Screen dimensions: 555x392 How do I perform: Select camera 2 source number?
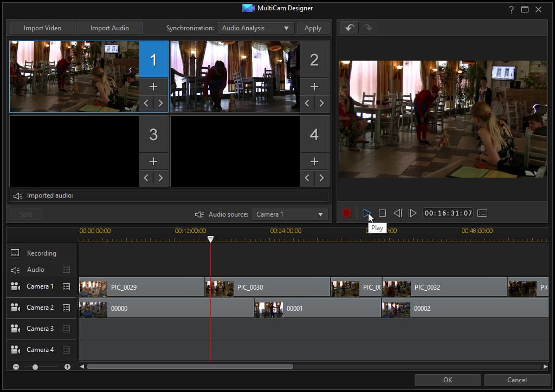click(314, 60)
